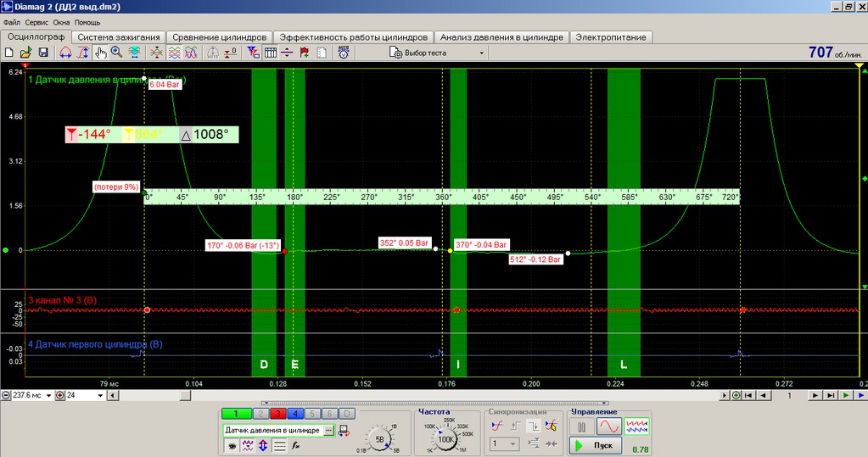Screen dimensions: 868x457
Task: Switch to Система зажигания tab
Action: (119, 37)
